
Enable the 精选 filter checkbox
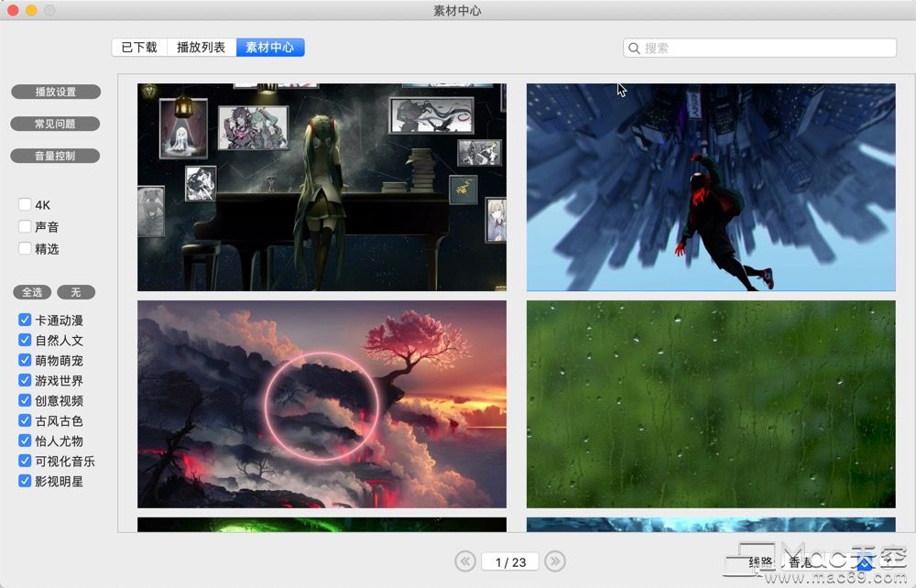click(25, 249)
